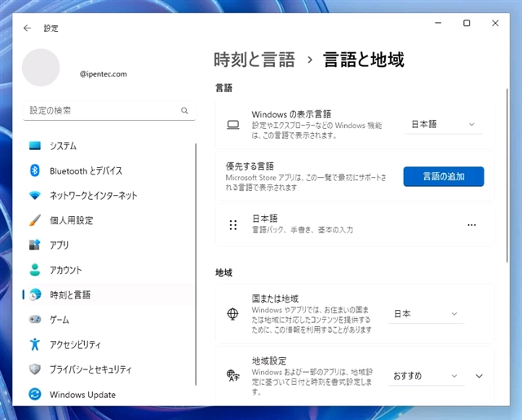Click 時刻と言語 breadcrumb link
The image size is (522, 420).
coord(254,60)
